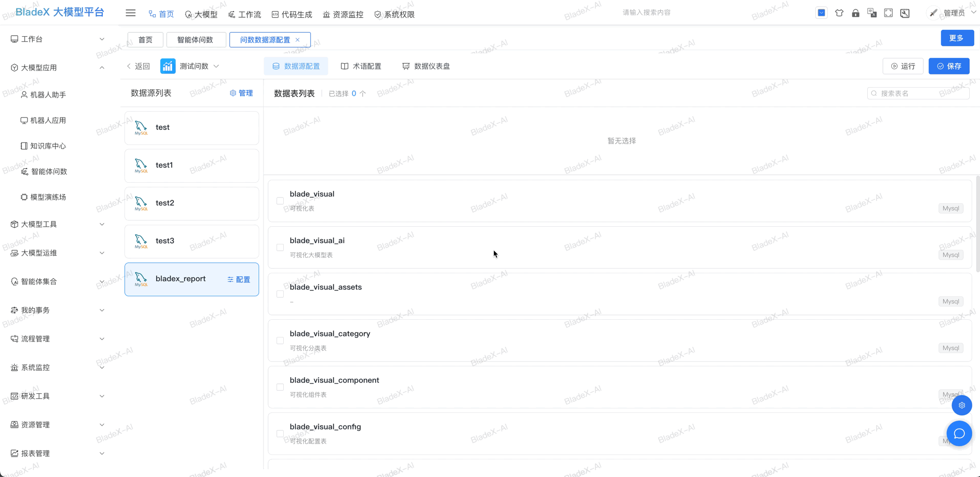The image size is (980, 477).
Task: Open the 工作流 section from the top bar
Action: 231,14
